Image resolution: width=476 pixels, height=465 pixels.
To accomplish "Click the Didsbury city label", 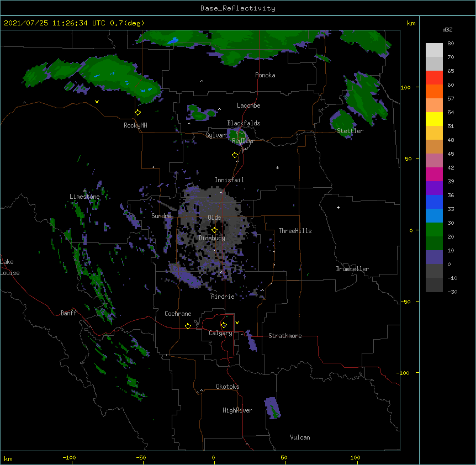I will (212, 238).
